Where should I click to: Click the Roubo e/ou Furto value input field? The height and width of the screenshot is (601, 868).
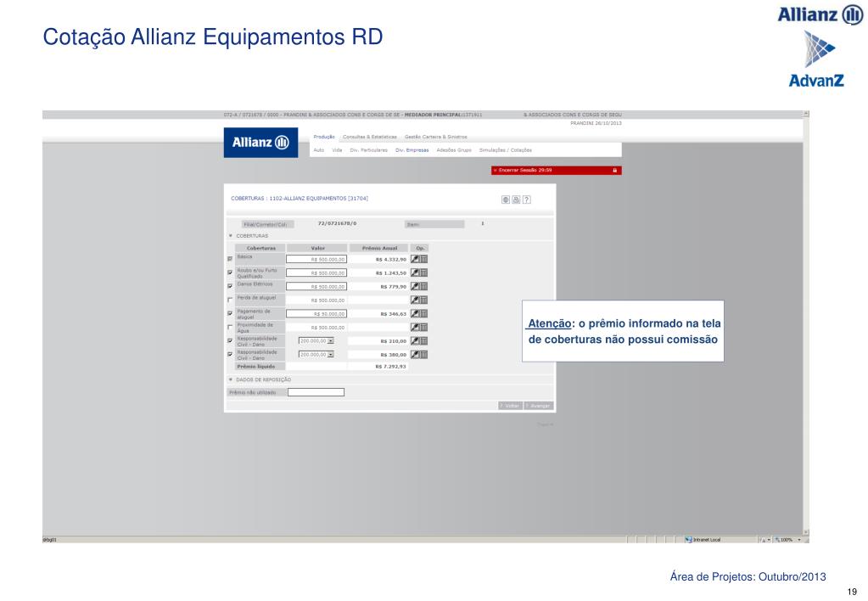[316, 273]
